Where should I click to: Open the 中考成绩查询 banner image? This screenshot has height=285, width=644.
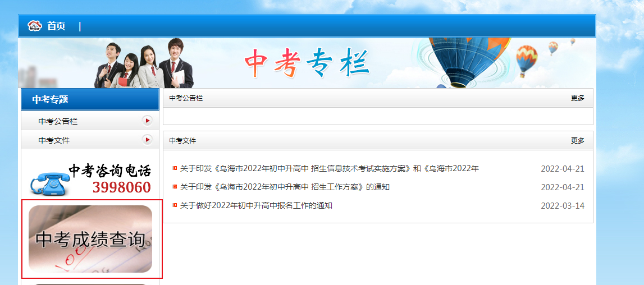tap(90, 239)
